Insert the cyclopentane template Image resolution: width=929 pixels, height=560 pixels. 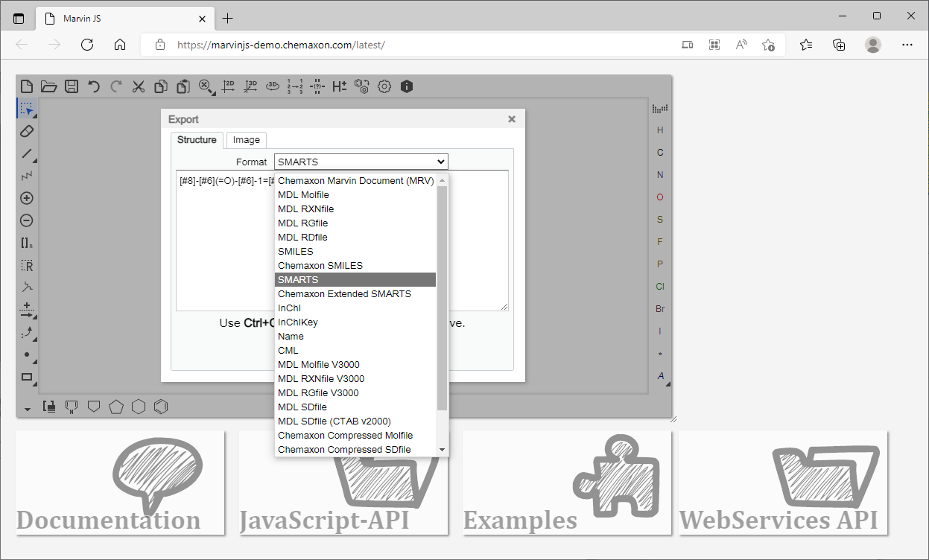click(116, 407)
